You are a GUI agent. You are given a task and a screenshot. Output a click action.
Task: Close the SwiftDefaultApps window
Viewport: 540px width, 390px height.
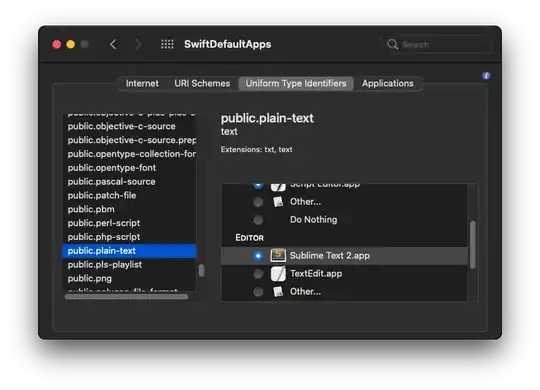[57, 44]
